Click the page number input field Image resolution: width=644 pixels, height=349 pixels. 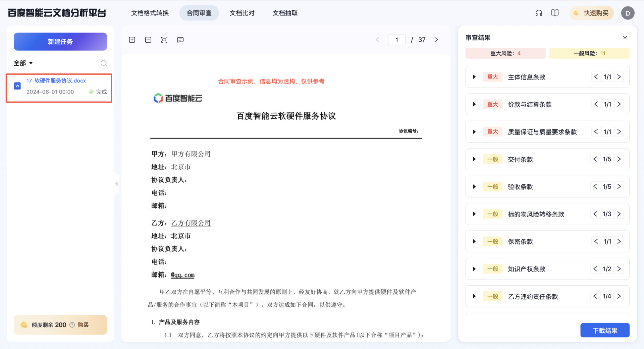(x=397, y=40)
